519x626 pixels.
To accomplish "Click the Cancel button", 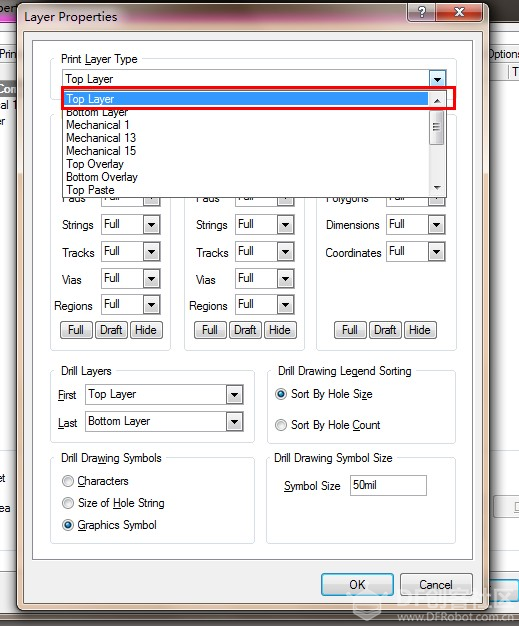I will (436, 584).
